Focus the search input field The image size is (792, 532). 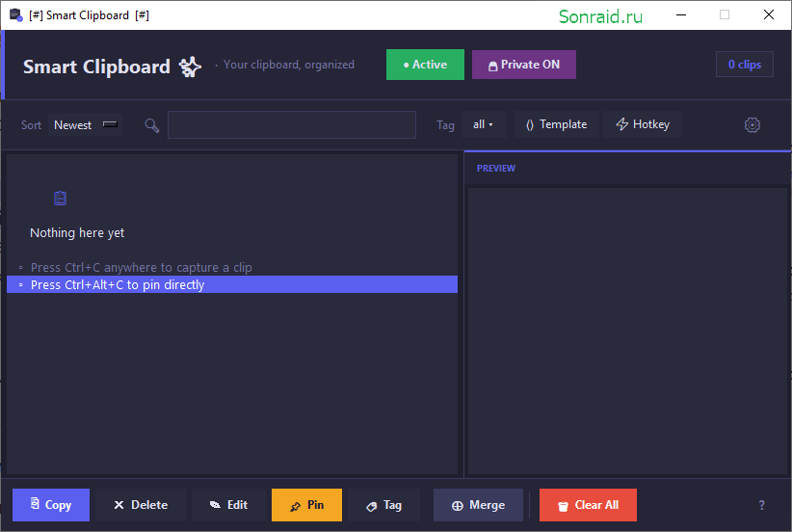(292, 124)
